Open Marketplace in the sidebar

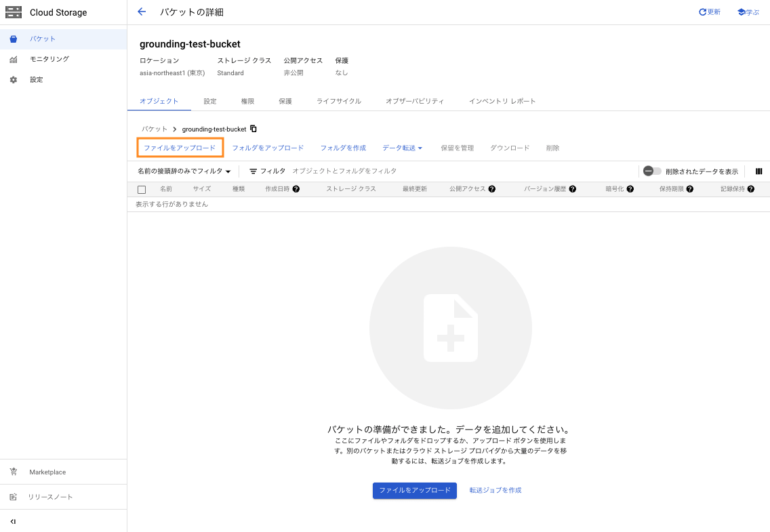pos(63,472)
